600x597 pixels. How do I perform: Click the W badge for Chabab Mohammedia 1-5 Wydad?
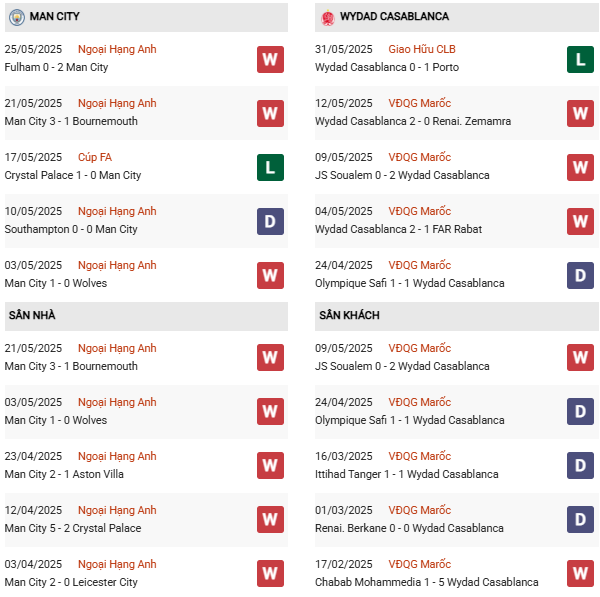tap(581, 573)
